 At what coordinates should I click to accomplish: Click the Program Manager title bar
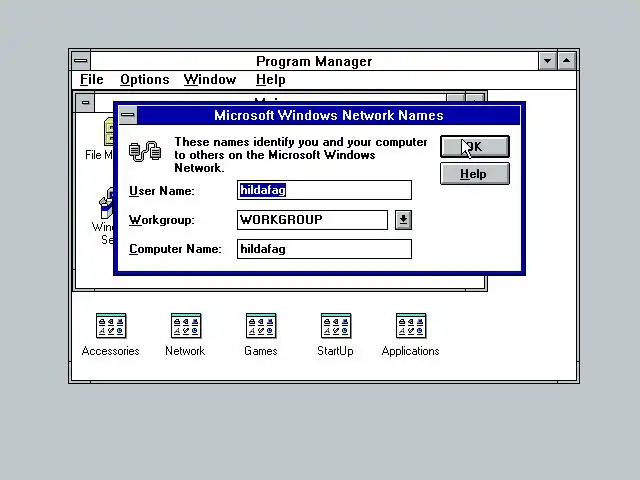point(314,61)
